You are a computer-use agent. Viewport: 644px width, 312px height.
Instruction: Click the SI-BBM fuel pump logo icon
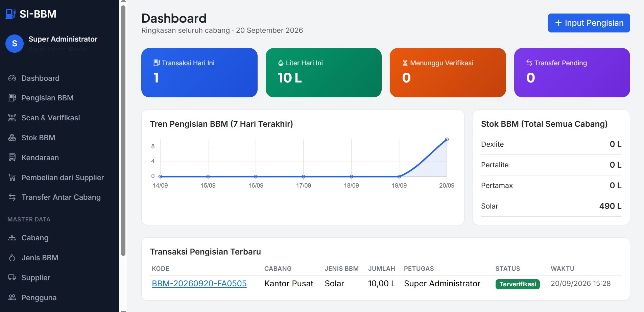pos(10,14)
